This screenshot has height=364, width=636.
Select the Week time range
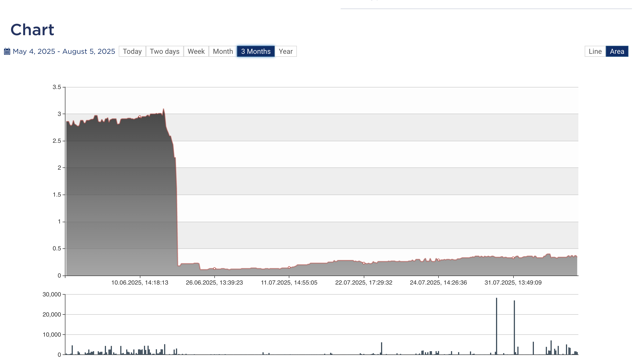[x=196, y=52]
